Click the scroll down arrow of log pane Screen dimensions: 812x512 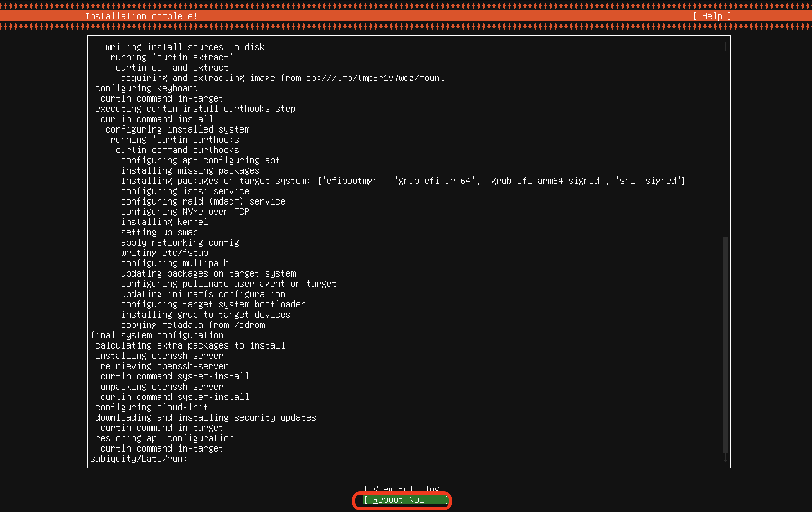(x=725, y=458)
